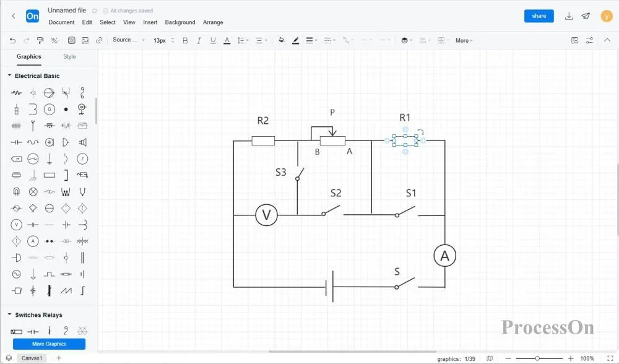
Task: Open the fill color bucket
Action: [x=282, y=40]
